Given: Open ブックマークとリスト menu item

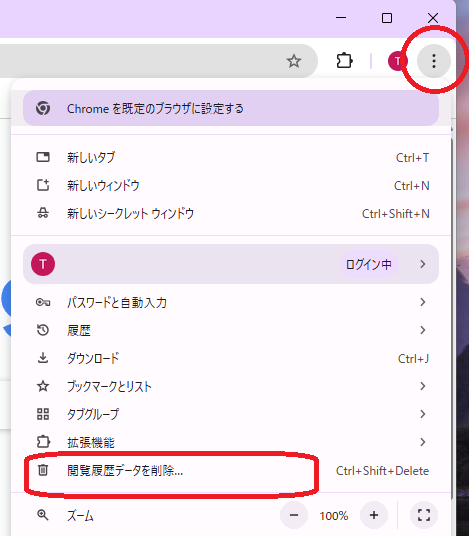Looking at the screenshot, I should (x=231, y=386).
